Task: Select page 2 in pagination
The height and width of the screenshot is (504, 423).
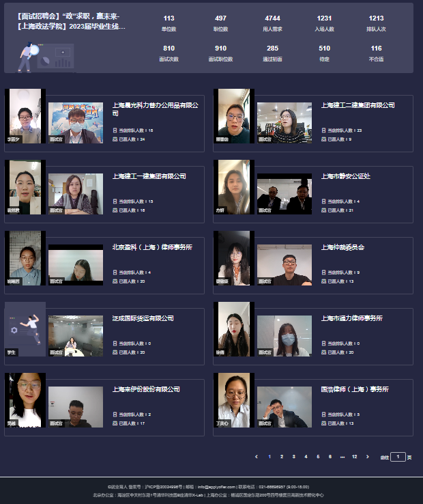Action: tap(282, 456)
